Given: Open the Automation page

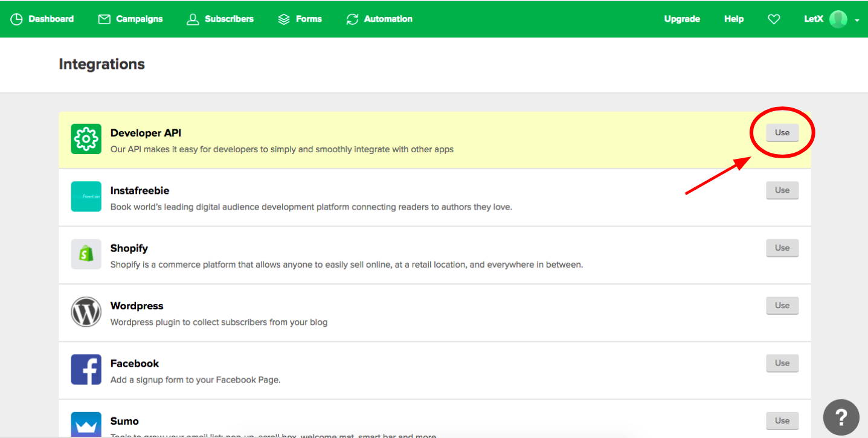Looking at the screenshot, I should click(379, 19).
